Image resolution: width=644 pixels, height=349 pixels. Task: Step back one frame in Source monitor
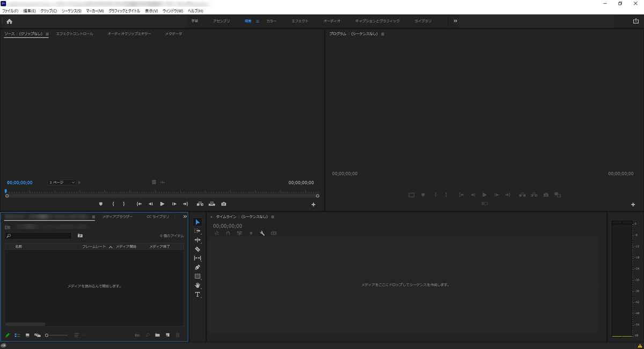[151, 204]
